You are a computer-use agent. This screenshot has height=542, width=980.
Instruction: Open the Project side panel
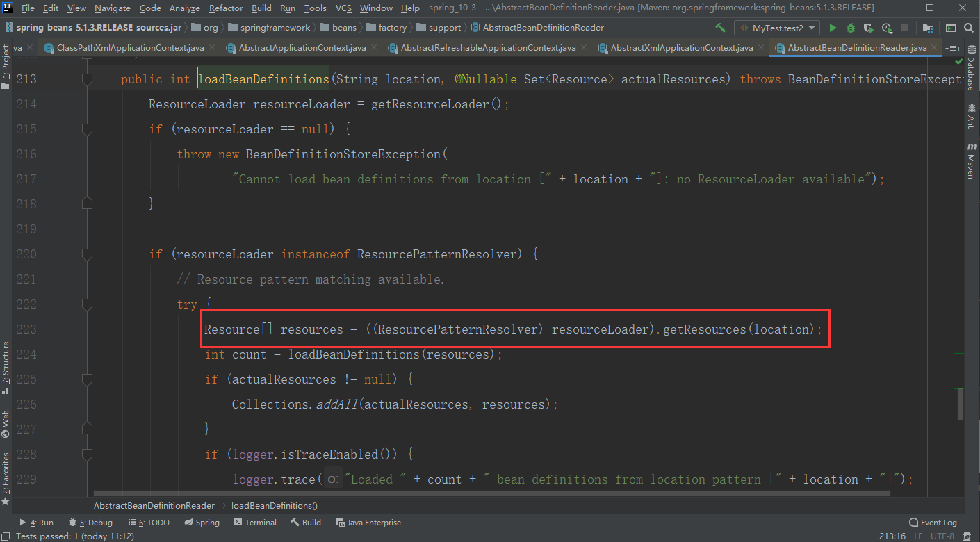(6, 67)
